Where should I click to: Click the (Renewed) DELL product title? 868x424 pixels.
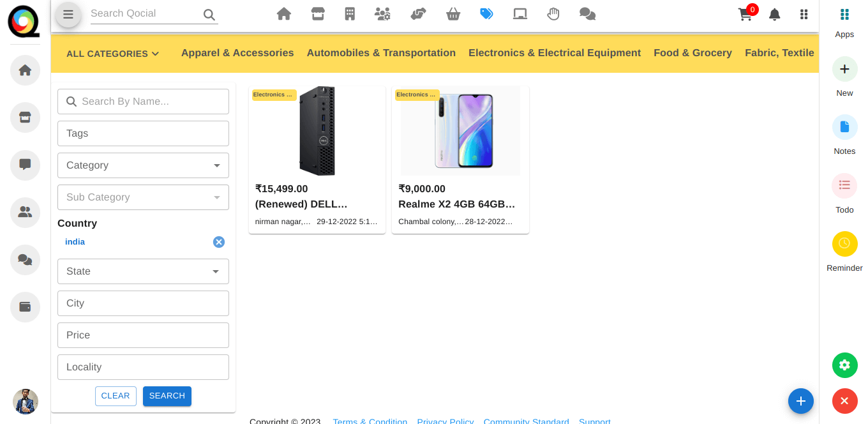click(301, 204)
